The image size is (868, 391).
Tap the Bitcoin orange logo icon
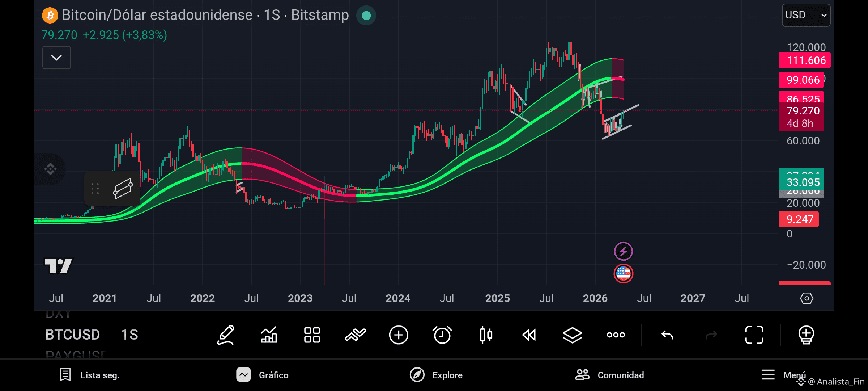pos(50,16)
